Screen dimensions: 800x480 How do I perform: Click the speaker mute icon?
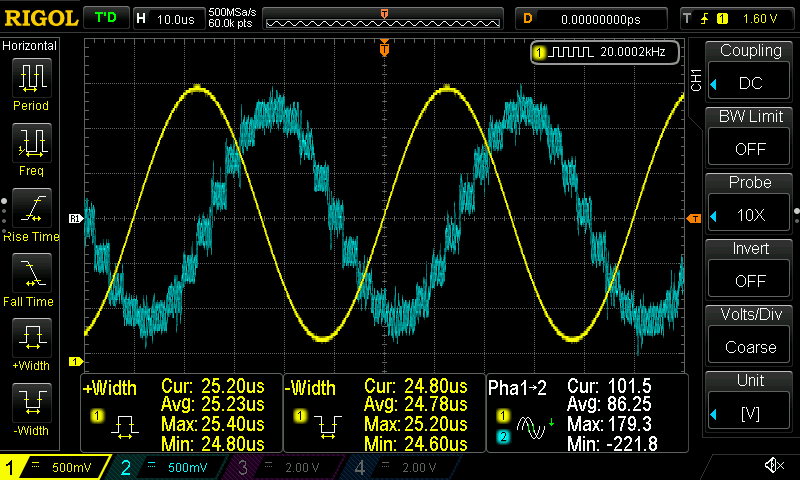tap(773, 465)
